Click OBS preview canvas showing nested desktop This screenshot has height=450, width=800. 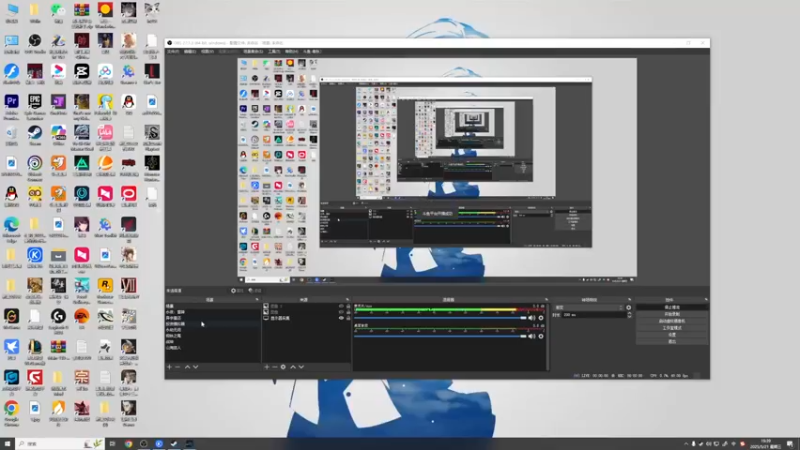(437, 170)
